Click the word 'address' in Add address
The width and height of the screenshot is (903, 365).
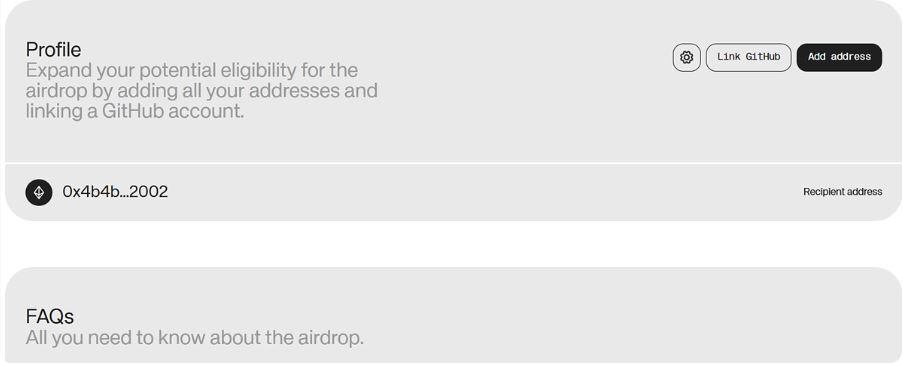point(850,57)
